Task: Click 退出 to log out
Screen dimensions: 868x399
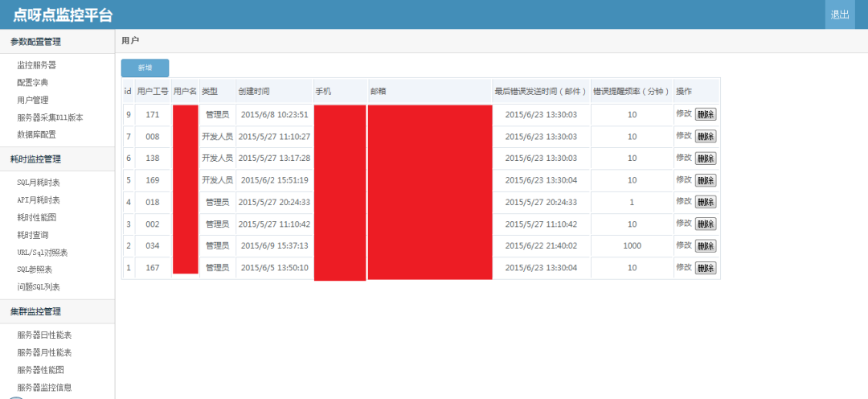Action: [x=840, y=14]
